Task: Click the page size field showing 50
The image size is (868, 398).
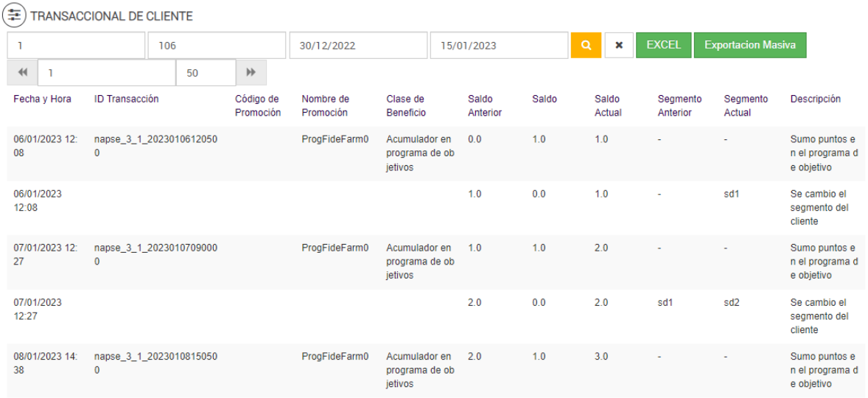Action: [206, 73]
